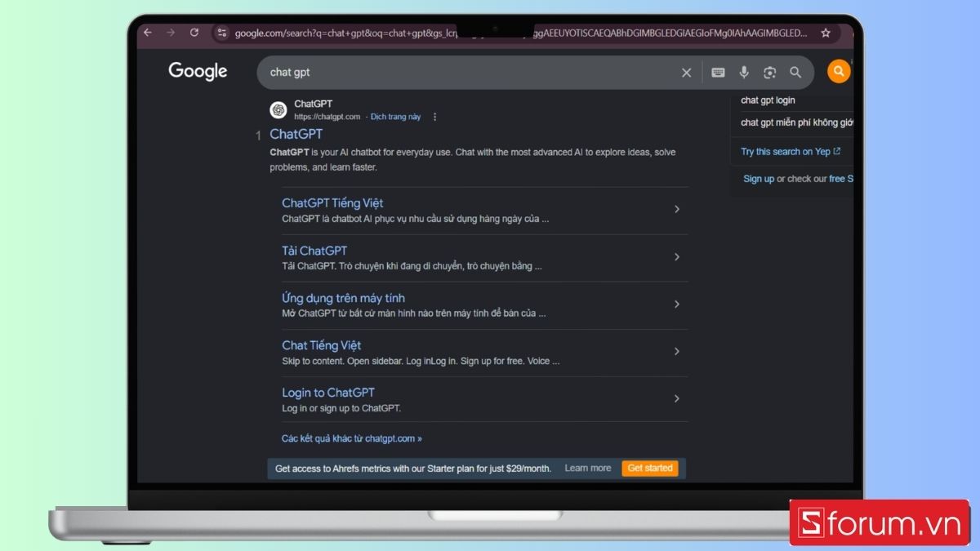Start voice search with microphone icon
The width and height of the screenshot is (980, 551).
744,73
